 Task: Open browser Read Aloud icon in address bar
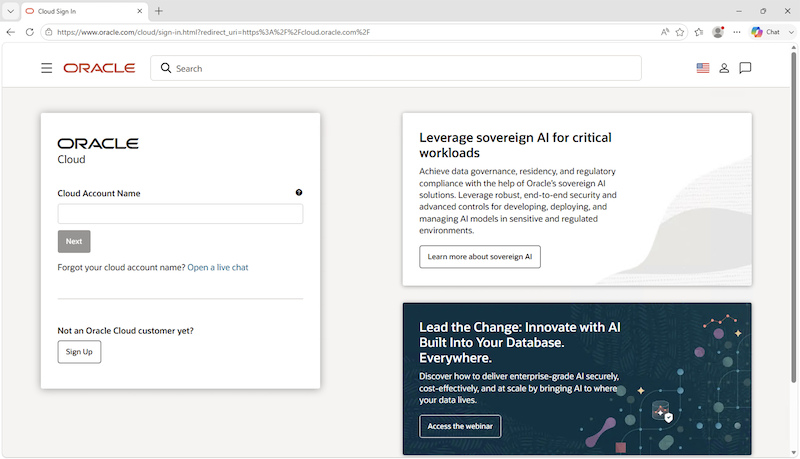(664, 32)
